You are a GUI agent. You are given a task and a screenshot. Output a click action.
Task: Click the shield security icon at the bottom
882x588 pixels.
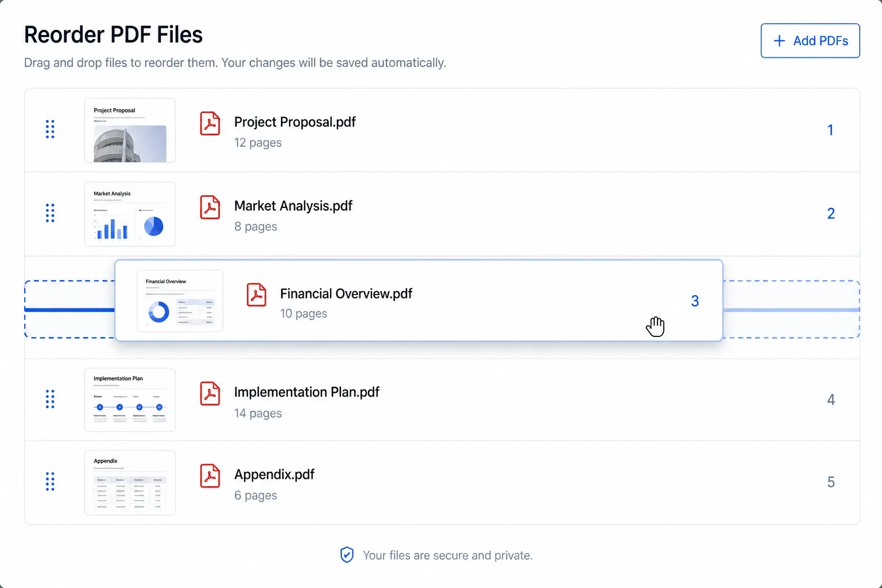(x=347, y=555)
